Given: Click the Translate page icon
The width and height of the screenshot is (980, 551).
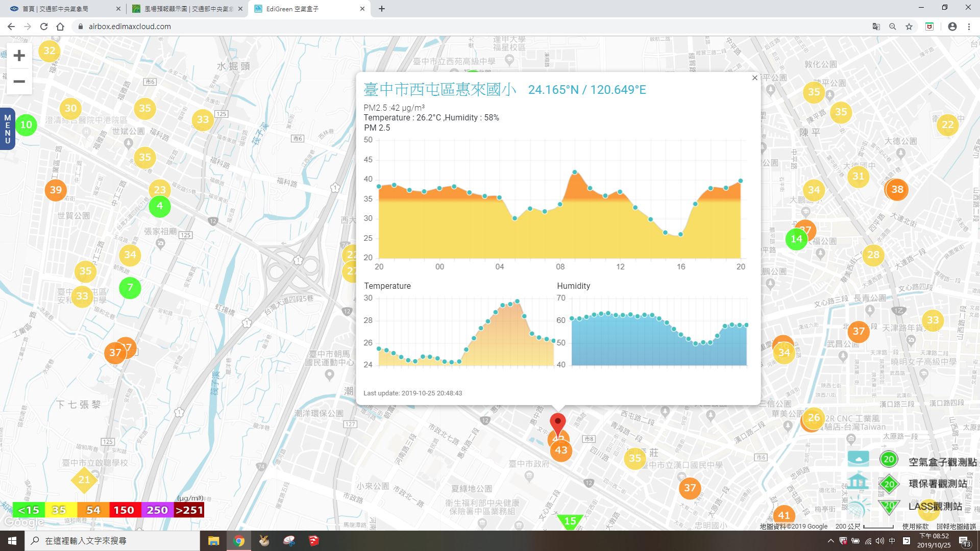Looking at the screenshot, I should point(876,27).
